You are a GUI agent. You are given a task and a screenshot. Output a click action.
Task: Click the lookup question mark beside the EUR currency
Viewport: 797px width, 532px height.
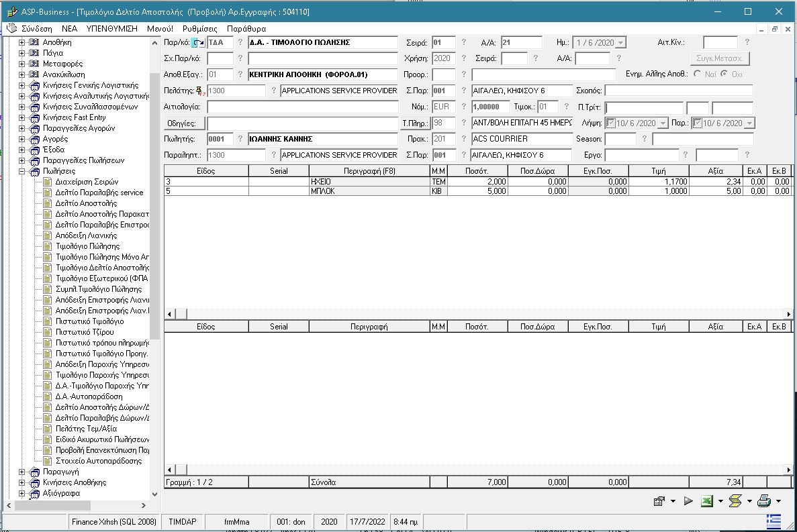tap(463, 107)
